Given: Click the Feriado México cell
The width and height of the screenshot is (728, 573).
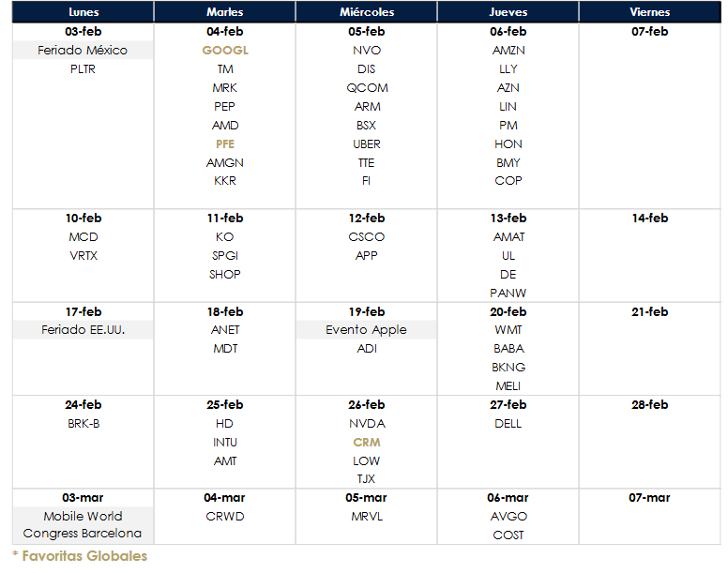Looking at the screenshot, I should 83,50.
